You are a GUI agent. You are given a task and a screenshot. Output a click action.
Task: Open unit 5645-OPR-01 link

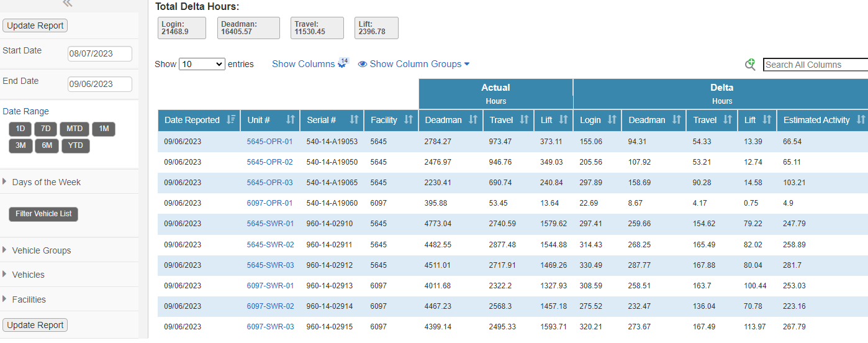[x=269, y=142]
